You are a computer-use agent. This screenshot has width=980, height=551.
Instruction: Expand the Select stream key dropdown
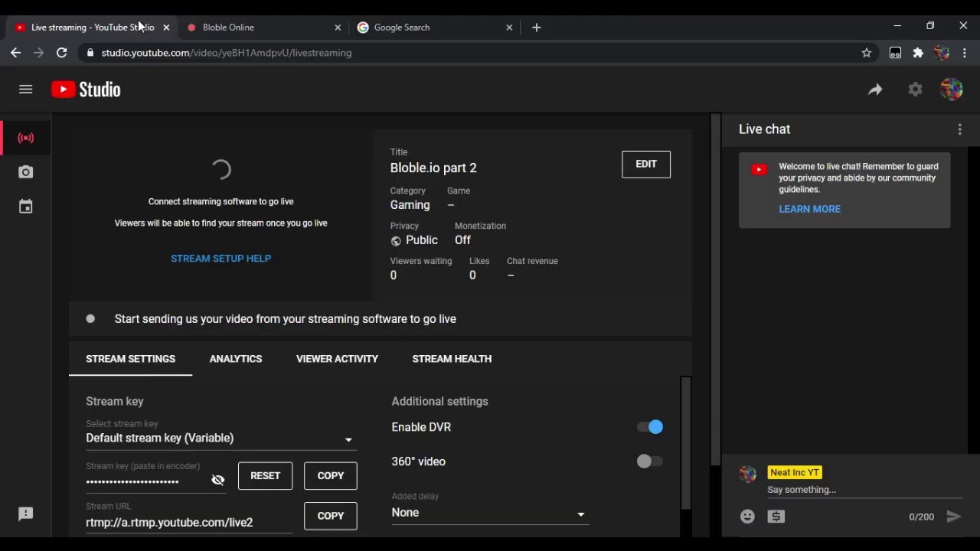pyautogui.click(x=220, y=439)
